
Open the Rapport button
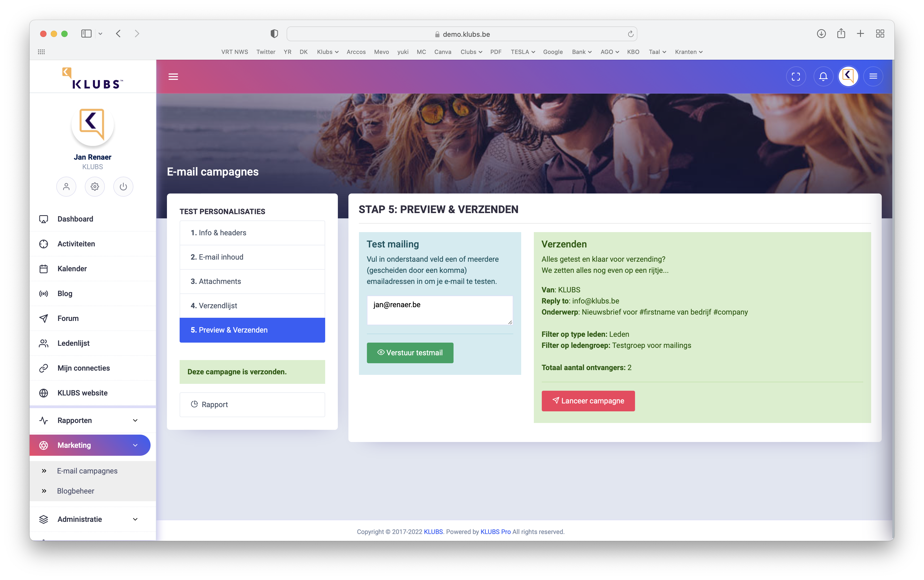coord(252,404)
